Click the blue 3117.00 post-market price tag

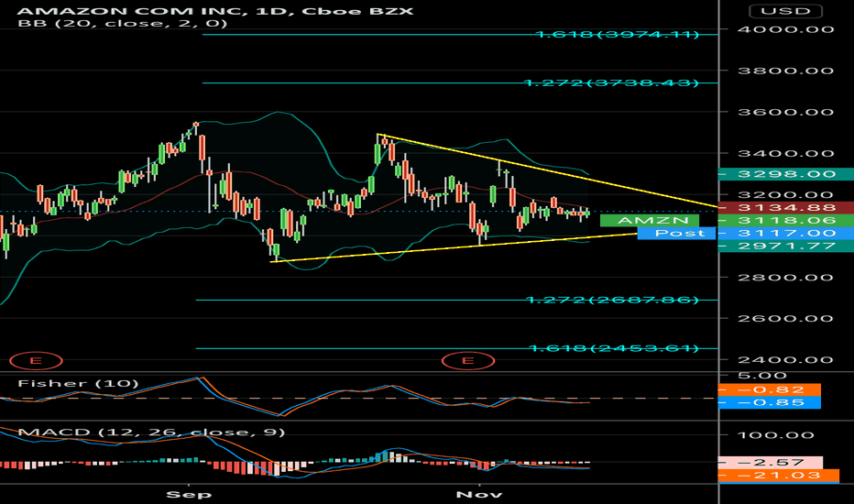(786, 233)
